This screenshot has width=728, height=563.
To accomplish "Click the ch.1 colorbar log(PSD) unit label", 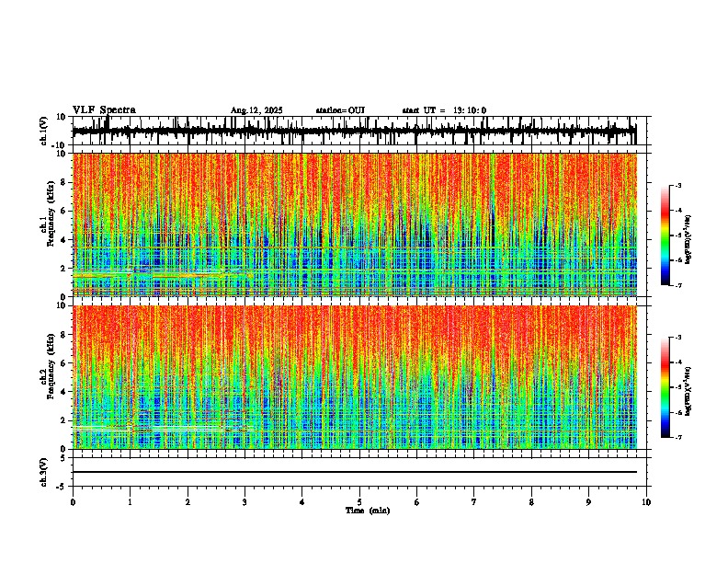I will (x=688, y=240).
